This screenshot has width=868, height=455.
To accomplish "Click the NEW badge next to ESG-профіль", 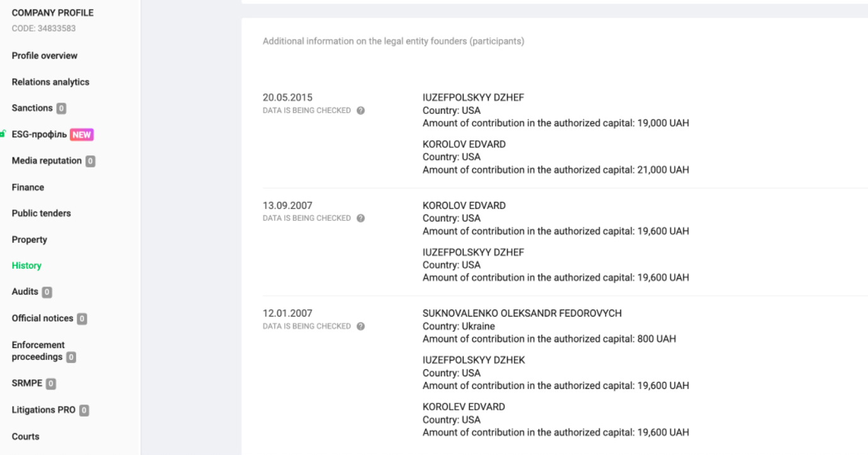I will (x=82, y=135).
